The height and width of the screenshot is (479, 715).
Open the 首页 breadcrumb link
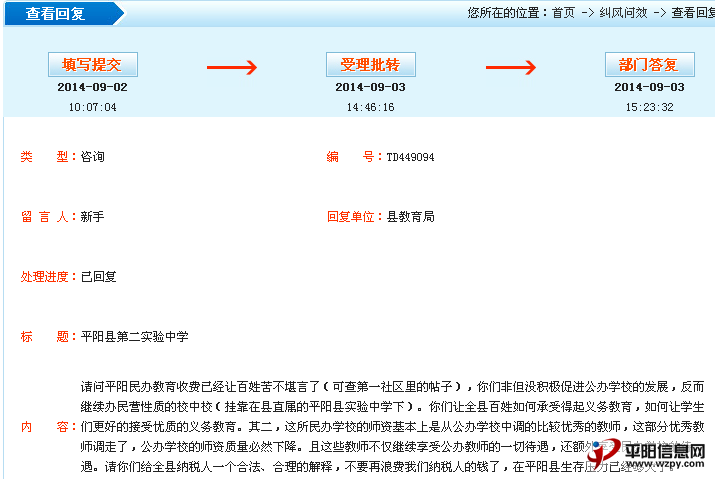[x=564, y=13]
